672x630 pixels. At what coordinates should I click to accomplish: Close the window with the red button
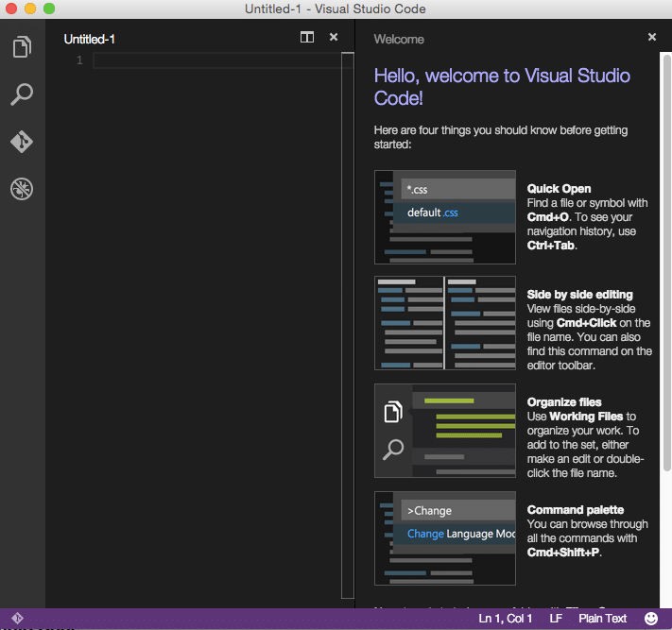[11, 9]
